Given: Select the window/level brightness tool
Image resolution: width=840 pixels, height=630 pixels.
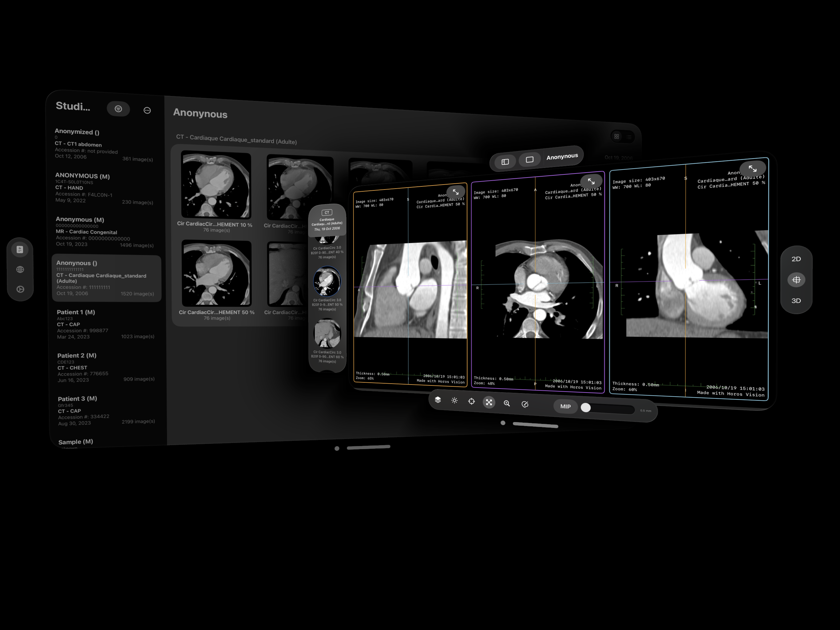Looking at the screenshot, I should (x=454, y=401).
